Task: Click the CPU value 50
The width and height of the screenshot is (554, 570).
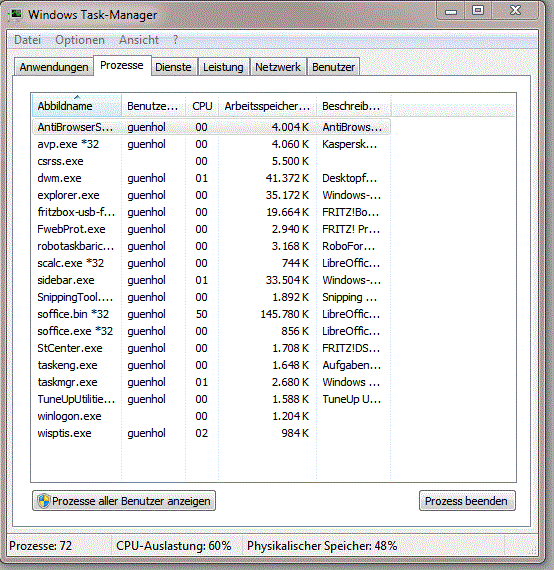Action: click(201, 314)
